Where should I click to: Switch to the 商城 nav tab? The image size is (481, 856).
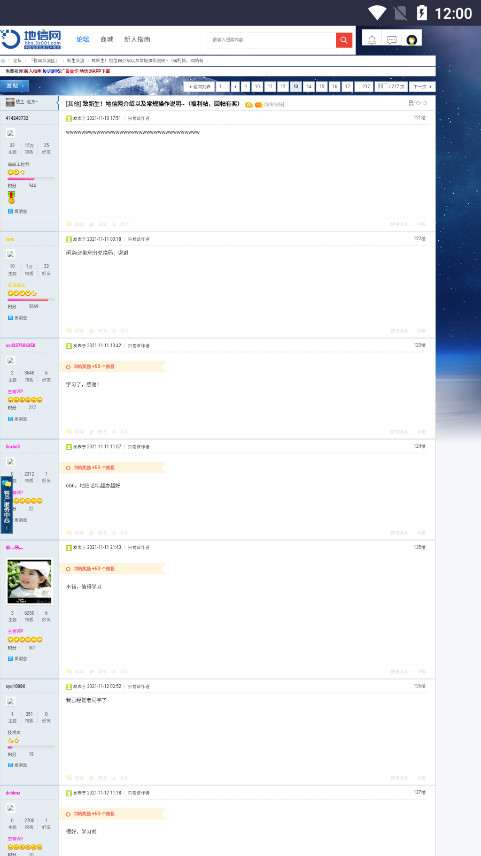point(106,39)
